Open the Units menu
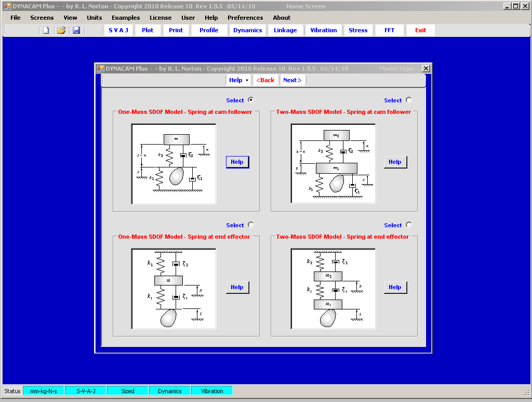This screenshot has width=532, height=402. (x=95, y=18)
